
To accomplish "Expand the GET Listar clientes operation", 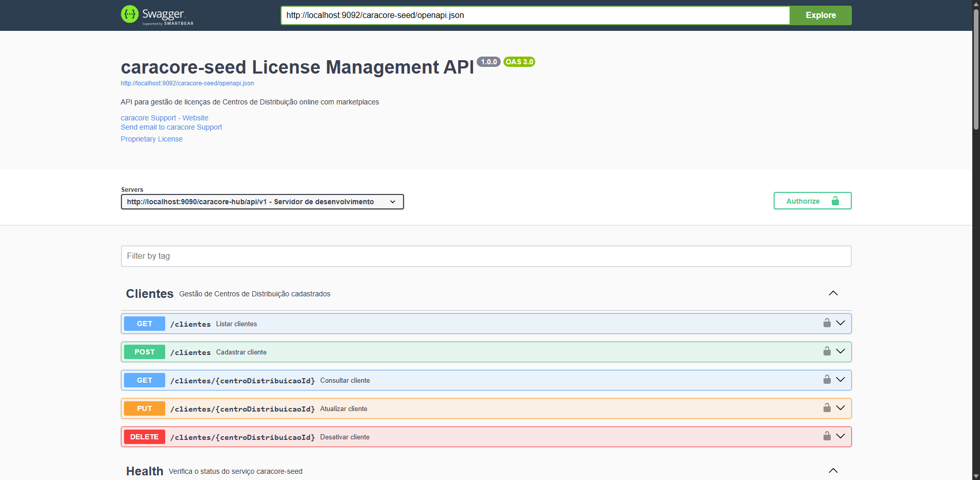I will 841,323.
